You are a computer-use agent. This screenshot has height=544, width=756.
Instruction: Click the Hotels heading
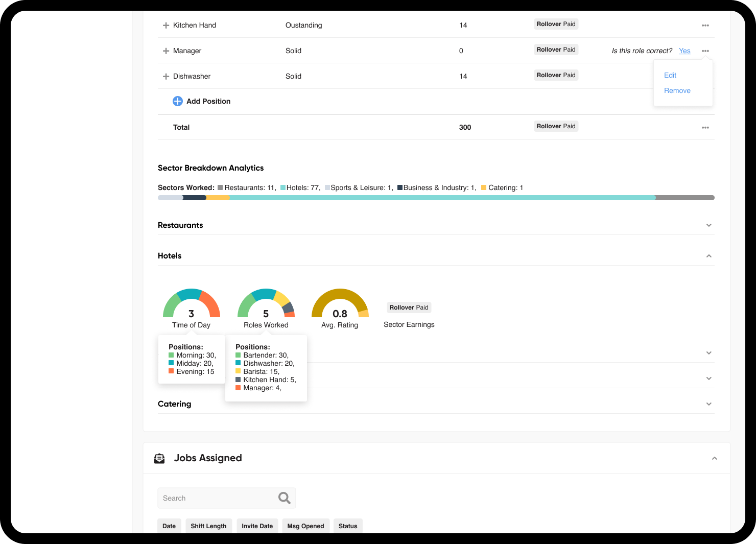[170, 256]
